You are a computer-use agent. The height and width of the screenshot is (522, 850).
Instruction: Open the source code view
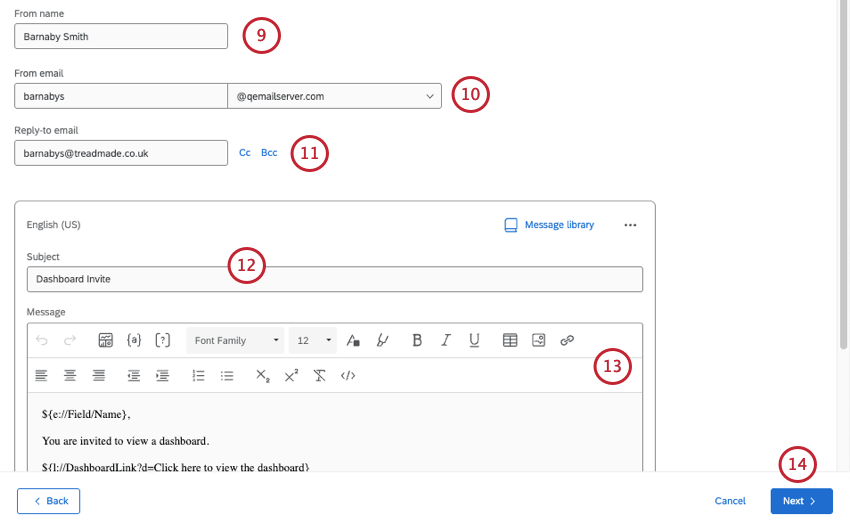point(348,376)
